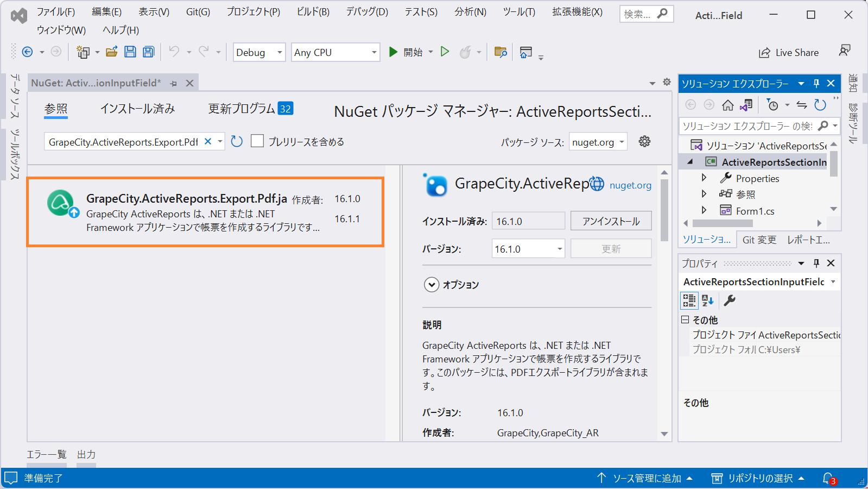Open the feedback icon at top right

844,51
